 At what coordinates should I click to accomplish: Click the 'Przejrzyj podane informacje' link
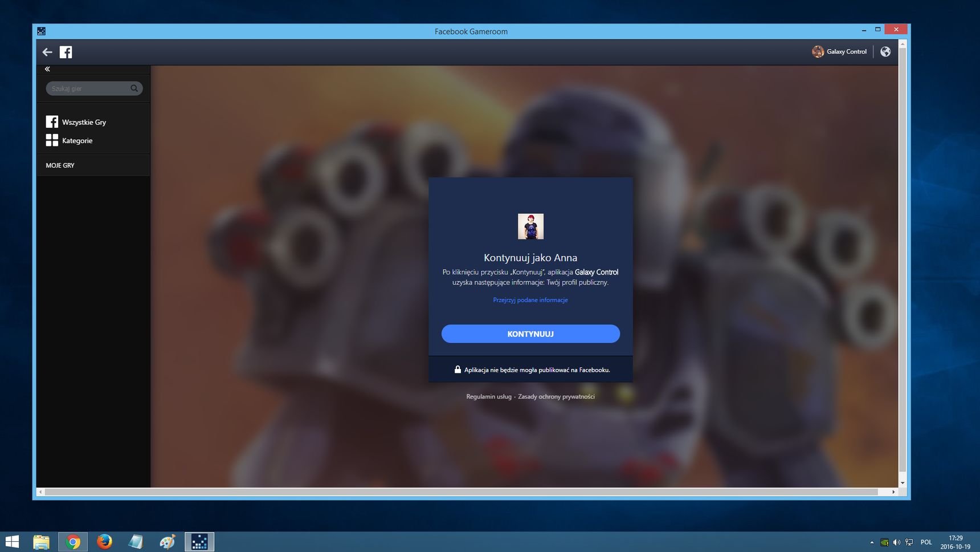pos(530,300)
